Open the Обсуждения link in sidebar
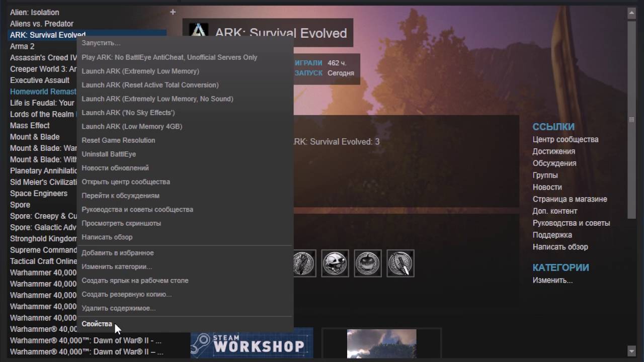Viewport: 644px width, 362px height. 554,163
